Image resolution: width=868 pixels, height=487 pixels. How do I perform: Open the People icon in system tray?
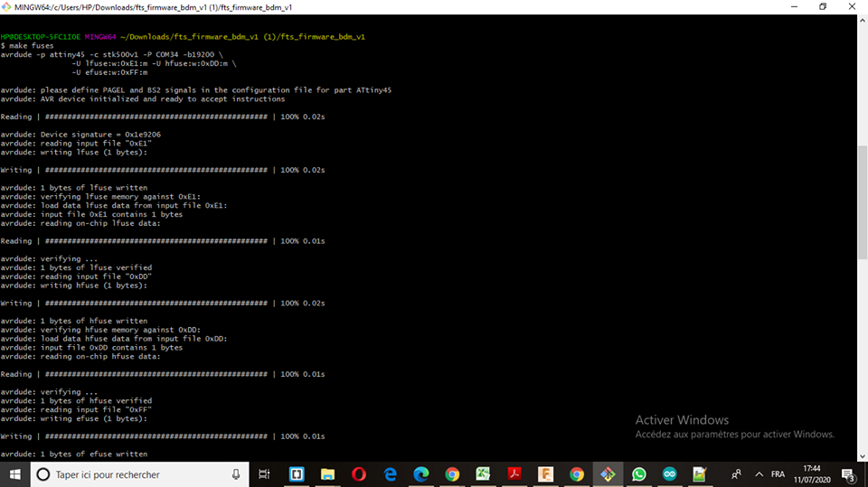[736, 474]
